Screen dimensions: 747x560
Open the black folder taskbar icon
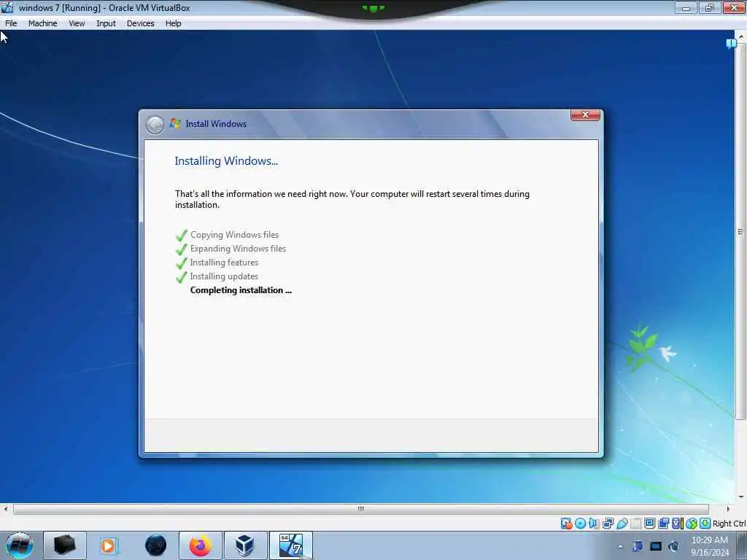point(65,545)
